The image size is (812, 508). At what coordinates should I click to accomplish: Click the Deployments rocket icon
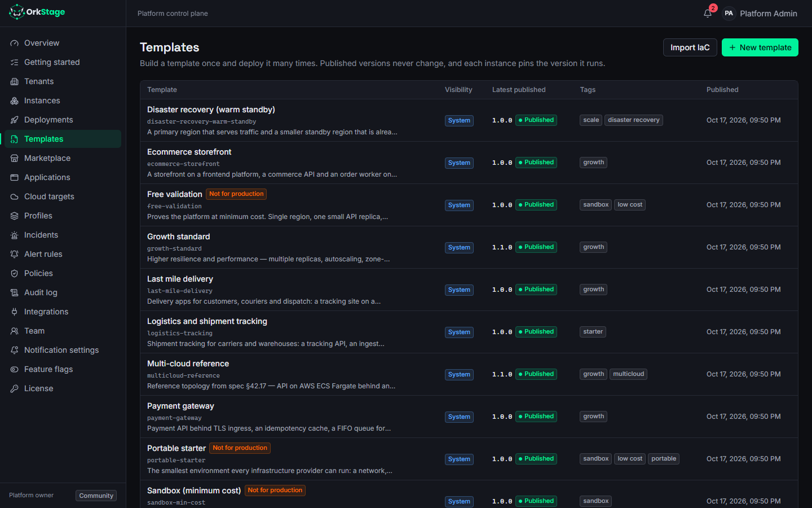[x=15, y=120]
